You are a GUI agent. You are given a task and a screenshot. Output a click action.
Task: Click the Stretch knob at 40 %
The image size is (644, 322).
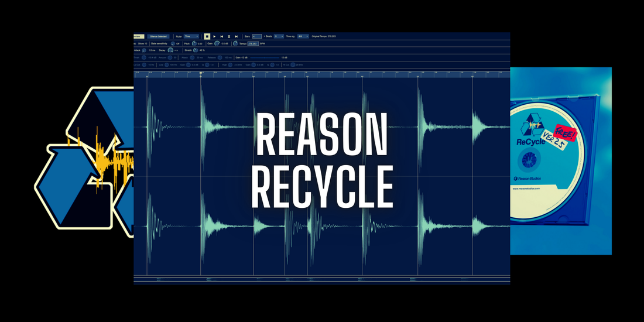[196, 50]
